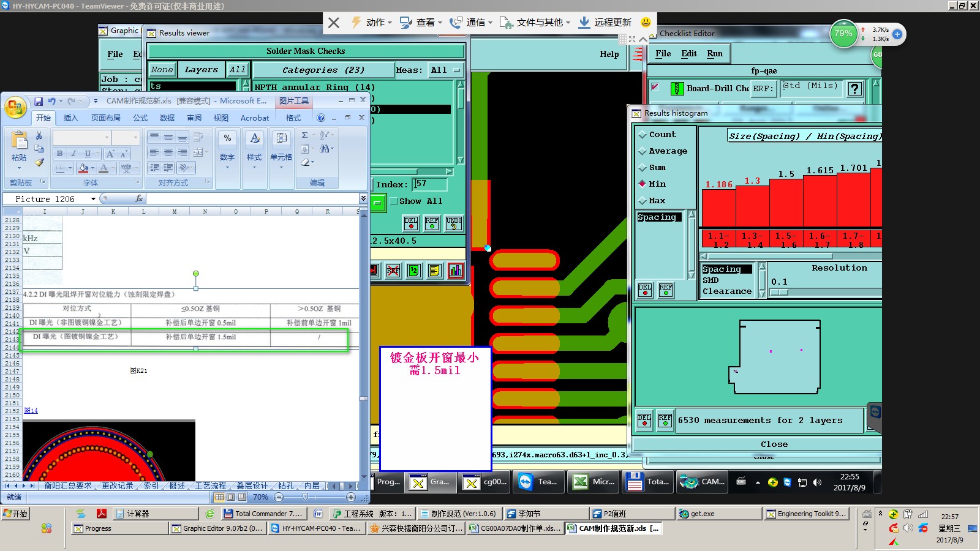Open the Excel 数字 number group dropdown
This screenshot has width=980, height=551.
click(227, 151)
